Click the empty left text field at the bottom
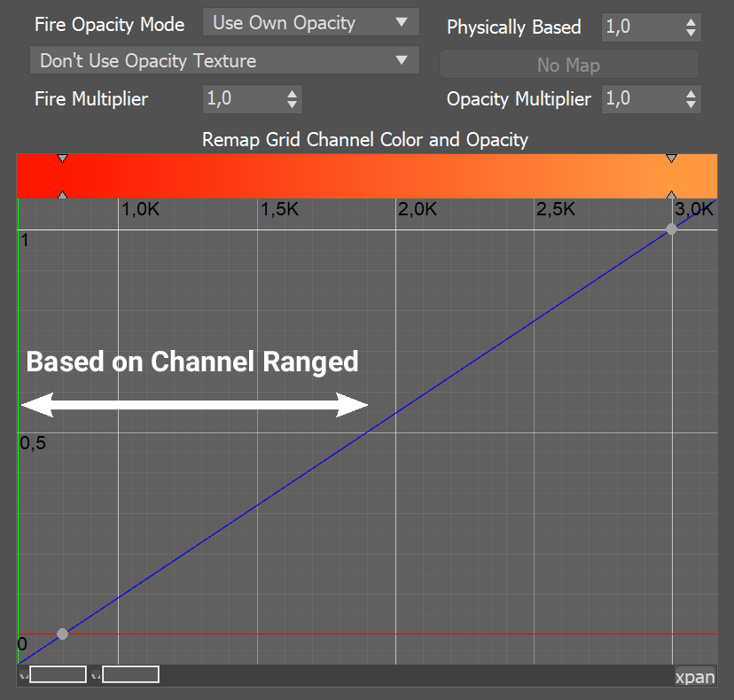This screenshot has width=734, height=700. click(x=57, y=674)
